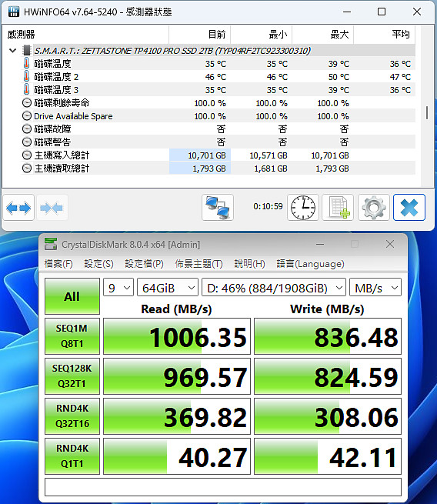Open the test count dropdown showing 9

(x=118, y=287)
